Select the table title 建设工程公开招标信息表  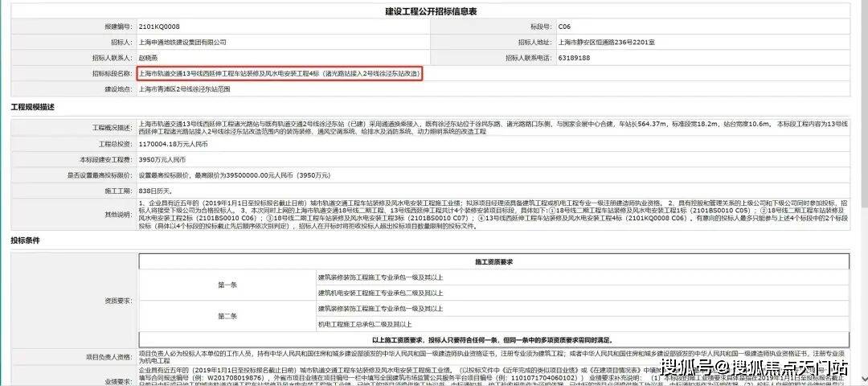point(432,11)
